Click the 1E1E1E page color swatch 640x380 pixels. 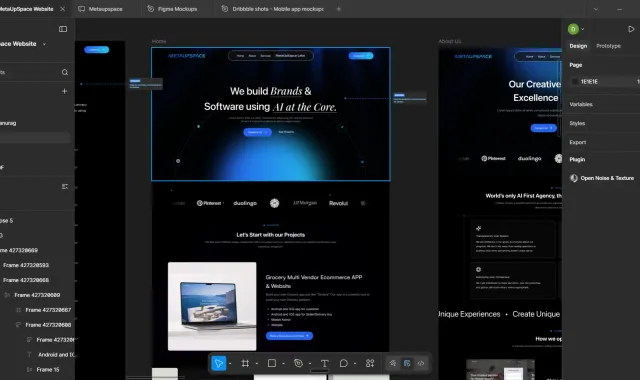pos(575,82)
